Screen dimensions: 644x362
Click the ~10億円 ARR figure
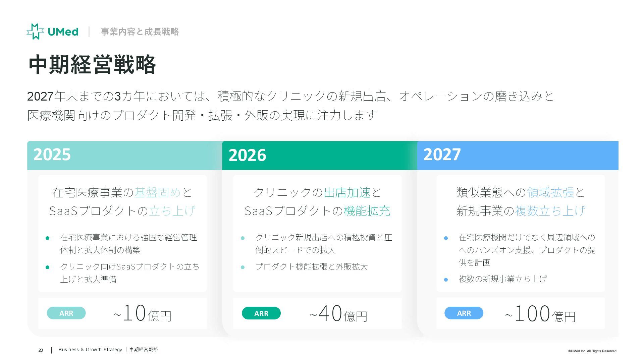pos(142,314)
